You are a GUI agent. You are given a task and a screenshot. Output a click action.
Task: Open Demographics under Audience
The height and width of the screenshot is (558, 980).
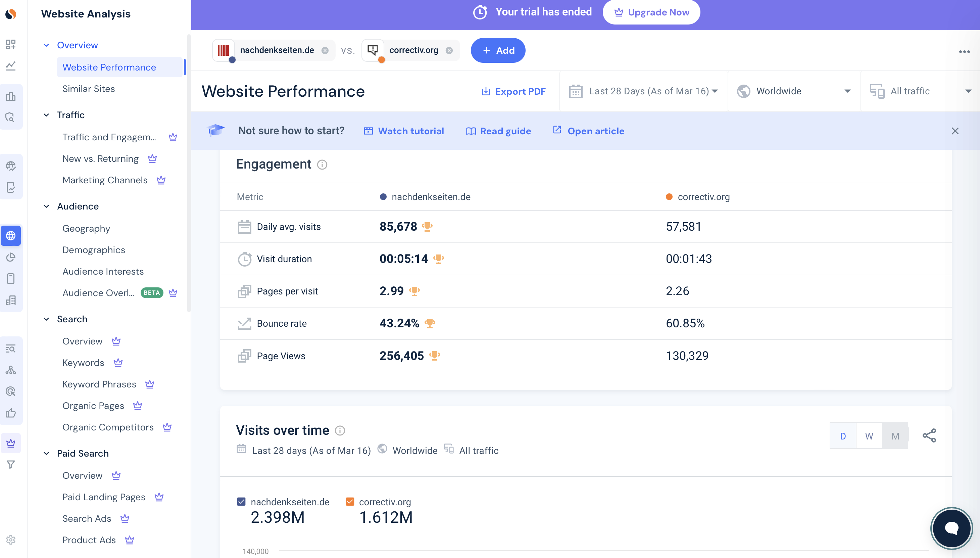pyautogui.click(x=94, y=250)
